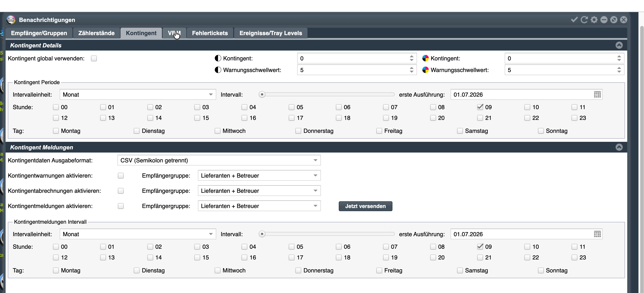Enable Kontingent global verwenden checkbox
This screenshot has height=293, width=644.
[94, 58]
